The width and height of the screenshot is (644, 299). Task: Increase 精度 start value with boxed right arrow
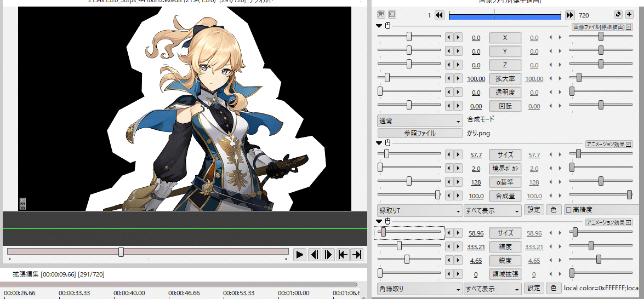pos(458,247)
